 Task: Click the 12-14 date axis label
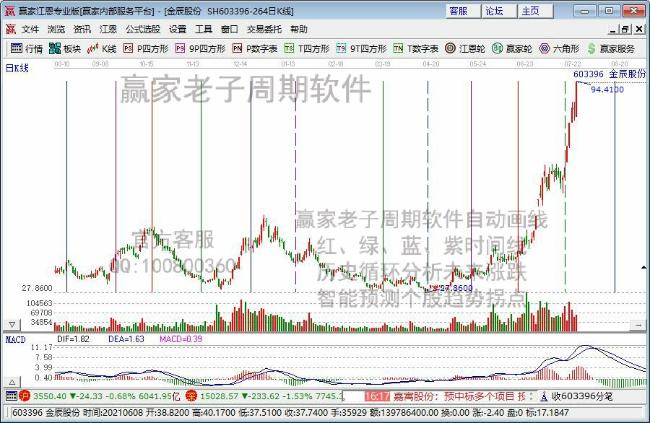[240, 63]
